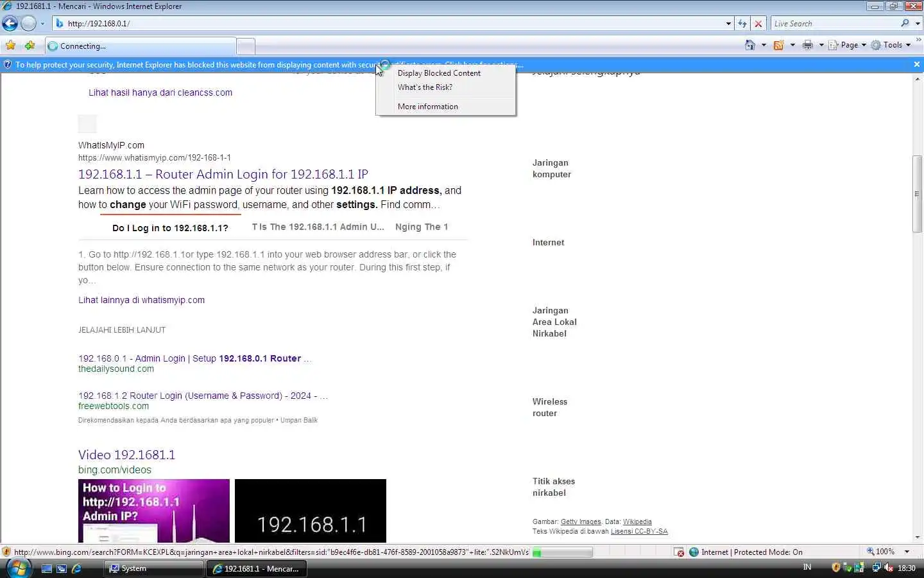Click the Umpan Balik feedback link
The height and width of the screenshot is (578, 924).
pos(299,420)
